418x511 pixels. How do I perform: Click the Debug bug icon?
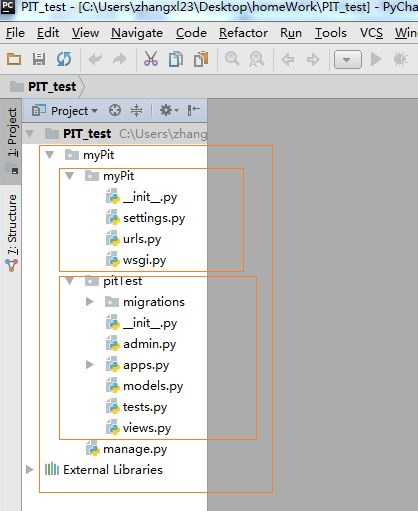point(400,59)
